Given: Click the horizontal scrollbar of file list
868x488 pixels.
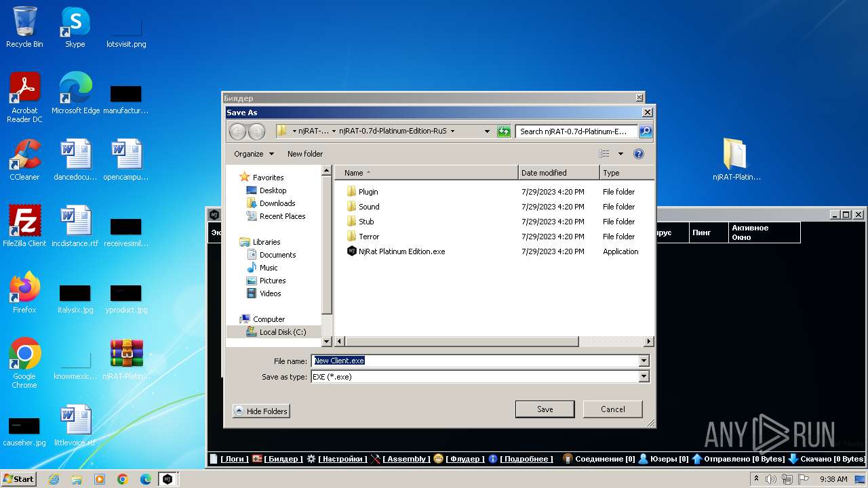Looking at the screenshot, I should (461, 342).
